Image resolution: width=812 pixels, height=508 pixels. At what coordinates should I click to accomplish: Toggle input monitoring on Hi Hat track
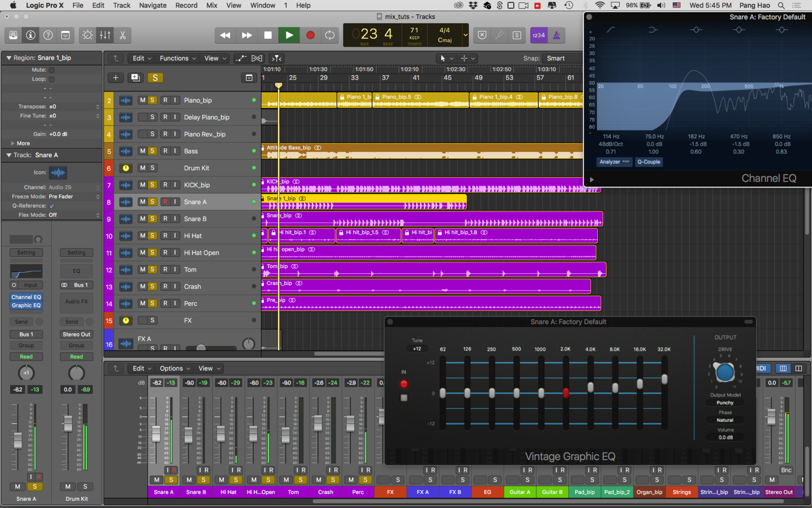click(175, 236)
